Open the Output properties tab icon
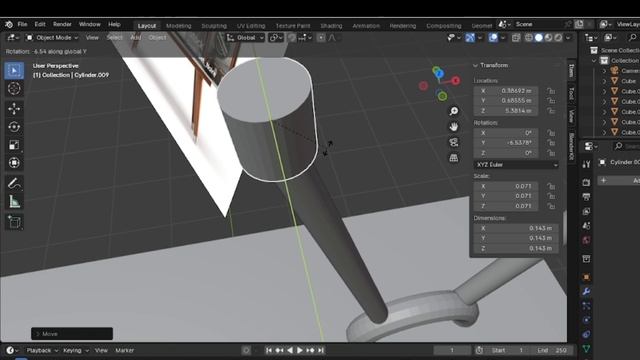The width and height of the screenshot is (640, 360). [x=587, y=197]
